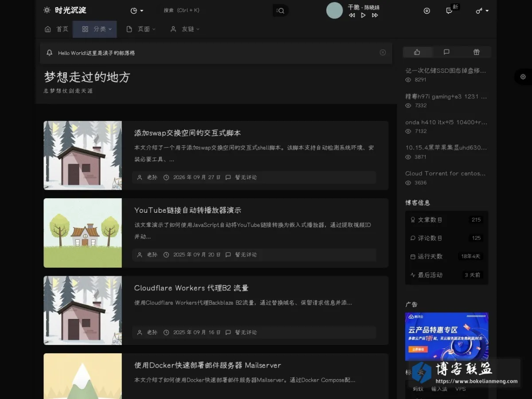Click the YouTube article house thumbnail
Image resolution: width=532 pixels, height=399 pixels.
82,233
